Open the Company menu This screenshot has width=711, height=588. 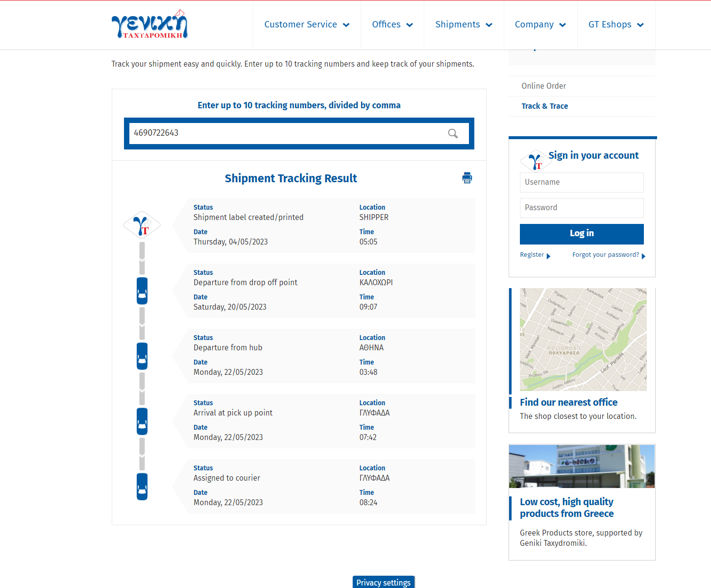pyautogui.click(x=540, y=24)
